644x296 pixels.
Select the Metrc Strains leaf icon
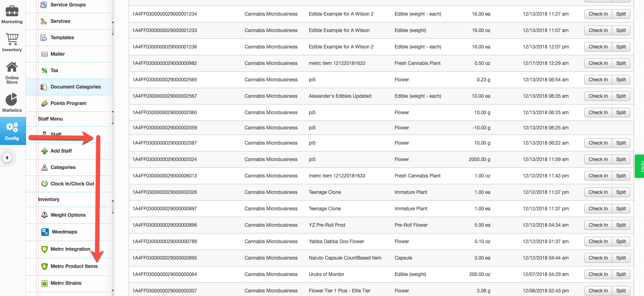pyautogui.click(x=44, y=283)
